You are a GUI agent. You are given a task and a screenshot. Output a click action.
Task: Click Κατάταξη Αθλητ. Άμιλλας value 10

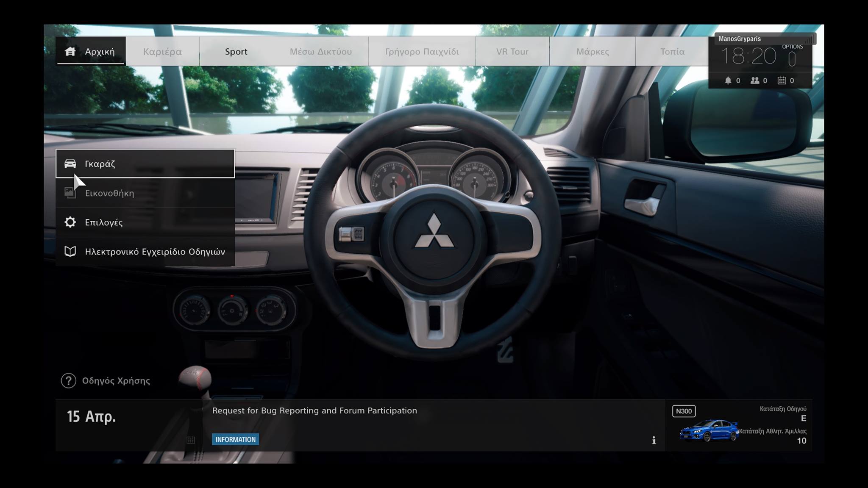pos(773,436)
